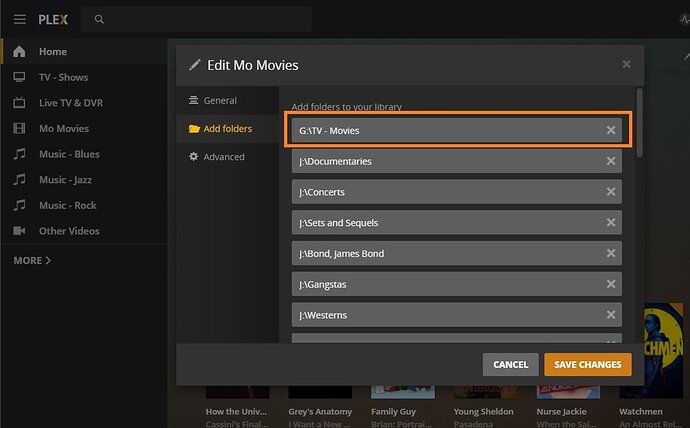This screenshot has height=428, width=690.
Task: Click the SAVE CHANGES button
Action: pos(588,365)
